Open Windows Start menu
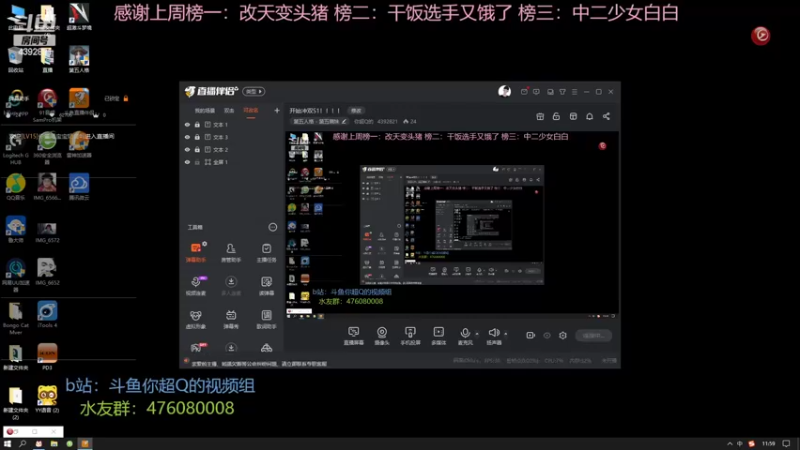 (x=7, y=444)
